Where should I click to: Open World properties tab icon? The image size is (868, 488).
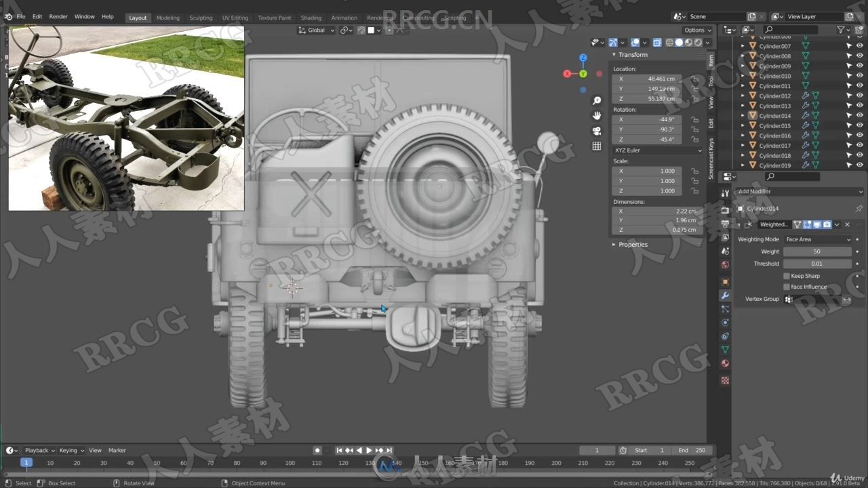coord(725,265)
